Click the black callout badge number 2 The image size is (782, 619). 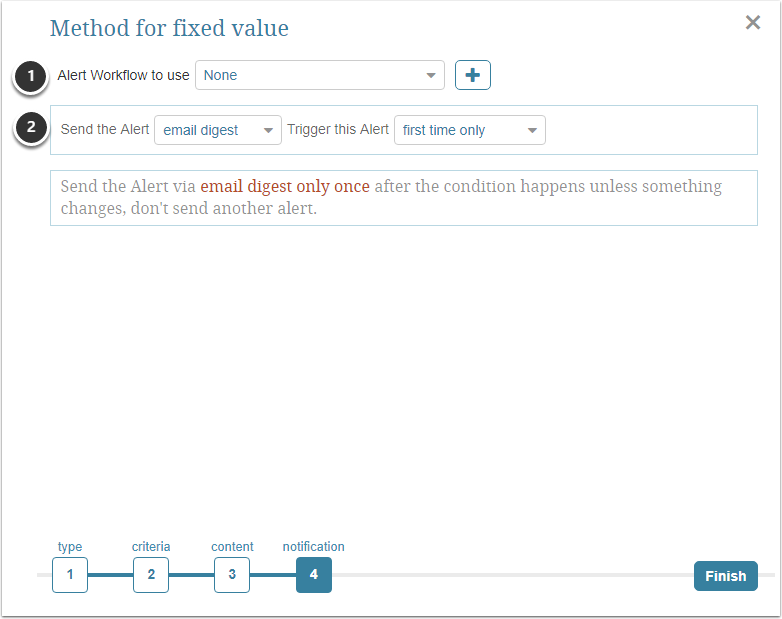coord(32,129)
